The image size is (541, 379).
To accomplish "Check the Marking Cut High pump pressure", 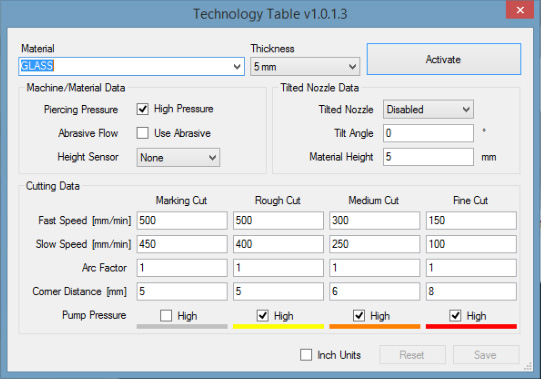I will pyautogui.click(x=166, y=315).
